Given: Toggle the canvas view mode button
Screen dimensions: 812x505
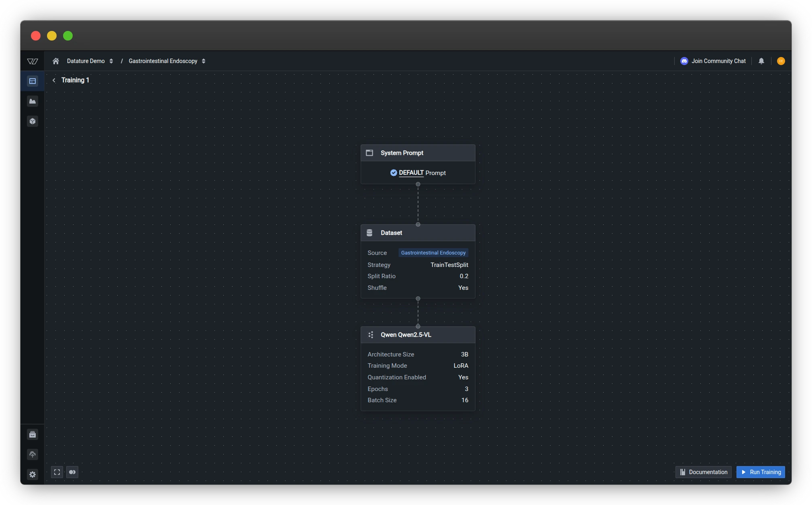Looking at the screenshot, I should pyautogui.click(x=72, y=472).
